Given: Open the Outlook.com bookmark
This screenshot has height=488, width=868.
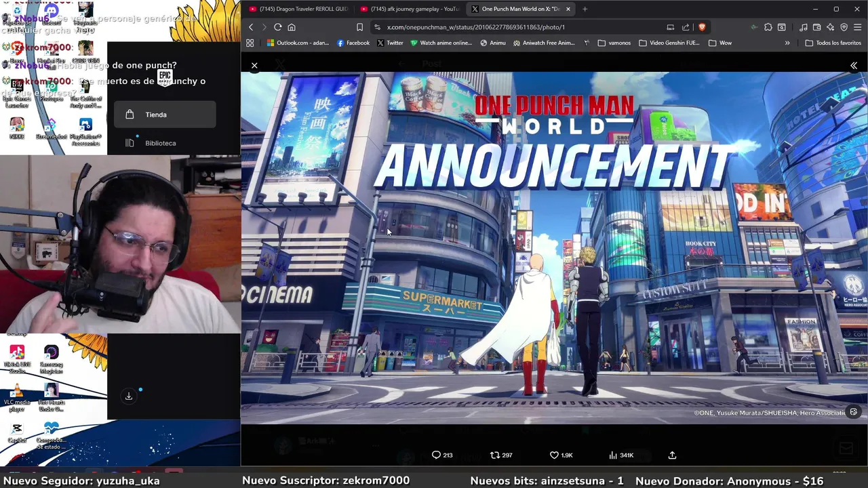Looking at the screenshot, I should [298, 43].
